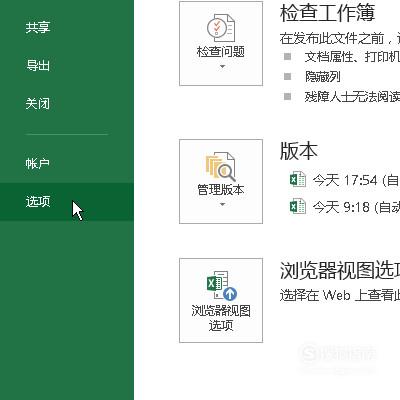Click the 文档属性、打印机 list entry
Screen dimensions: 400x400
pyautogui.click(x=352, y=57)
